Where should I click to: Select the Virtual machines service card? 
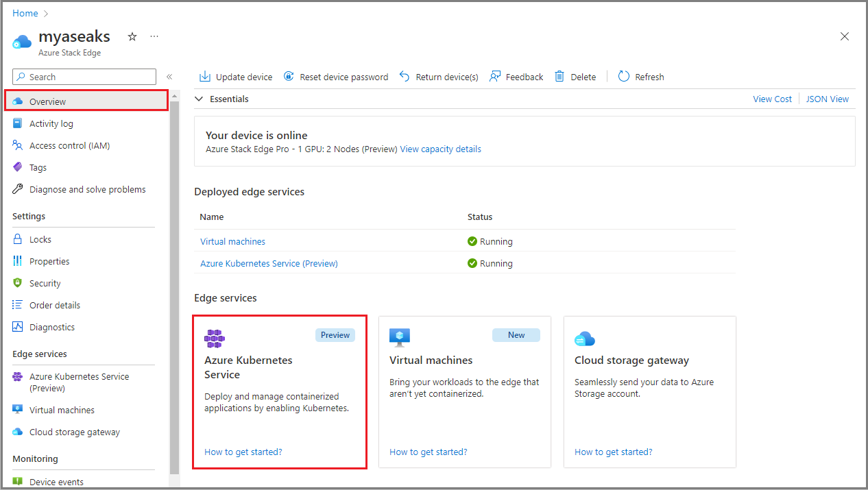pos(464,391)
